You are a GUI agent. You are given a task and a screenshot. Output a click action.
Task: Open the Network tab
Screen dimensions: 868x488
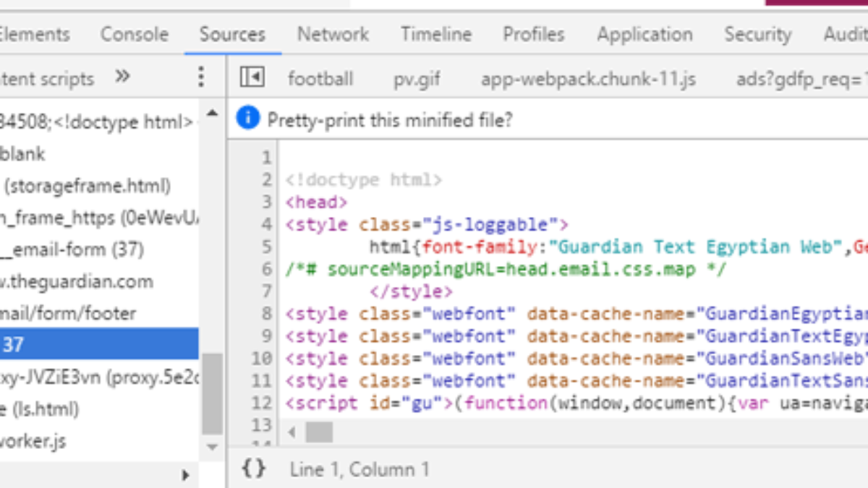[333, 34]
